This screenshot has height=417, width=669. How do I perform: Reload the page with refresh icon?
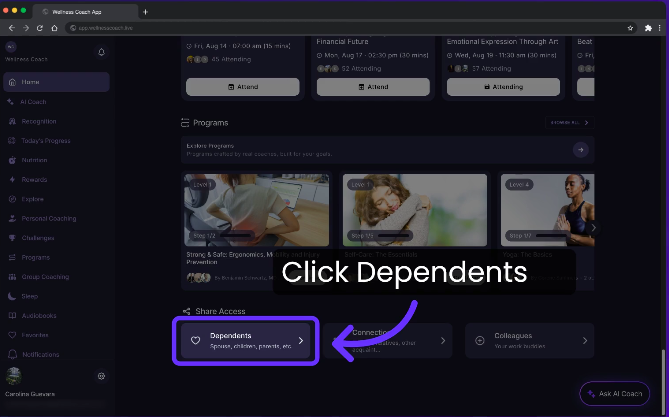(x=40, y=28)
